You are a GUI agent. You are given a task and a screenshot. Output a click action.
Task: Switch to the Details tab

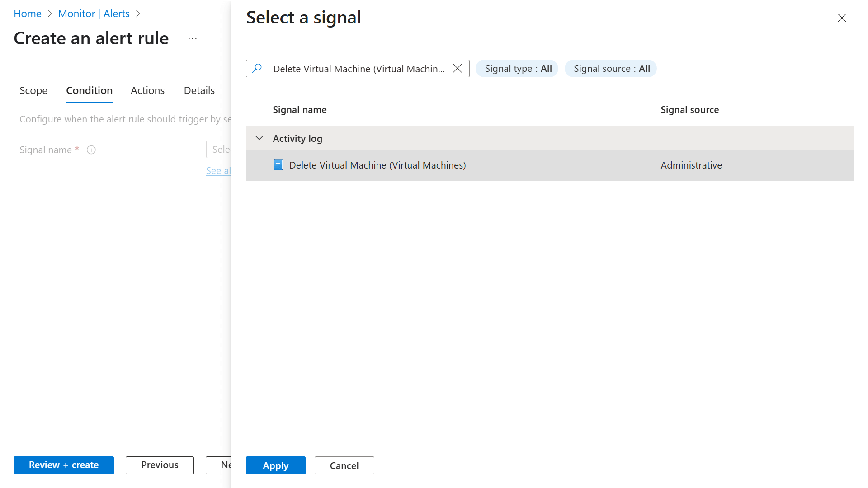pyautogui.click(x=199, y=91)
